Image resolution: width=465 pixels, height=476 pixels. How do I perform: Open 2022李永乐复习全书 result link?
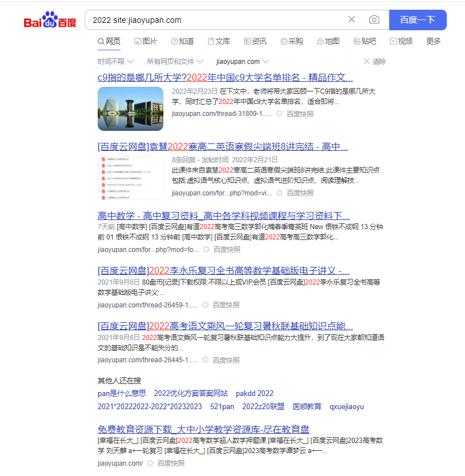tap(223, 270)
